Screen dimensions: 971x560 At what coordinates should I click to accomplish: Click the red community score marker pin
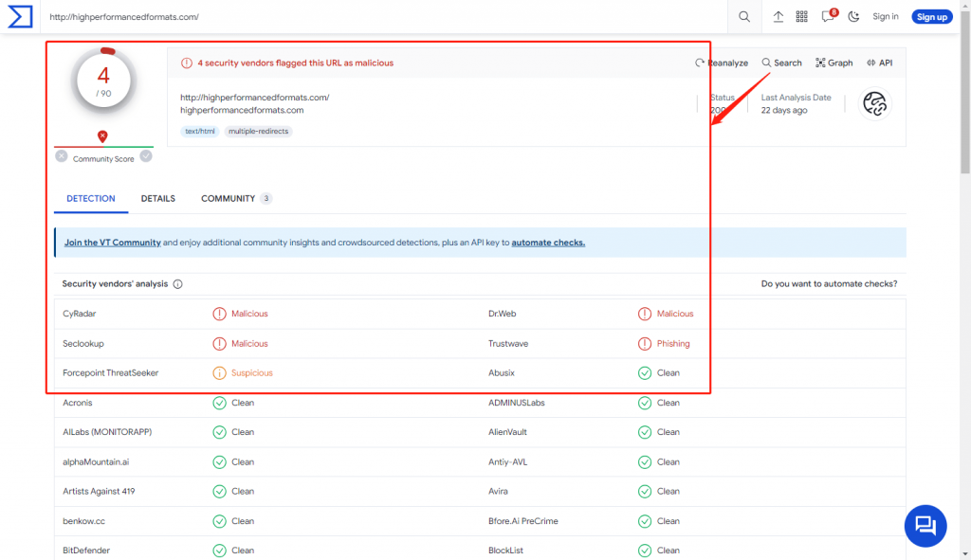point(102,136)
